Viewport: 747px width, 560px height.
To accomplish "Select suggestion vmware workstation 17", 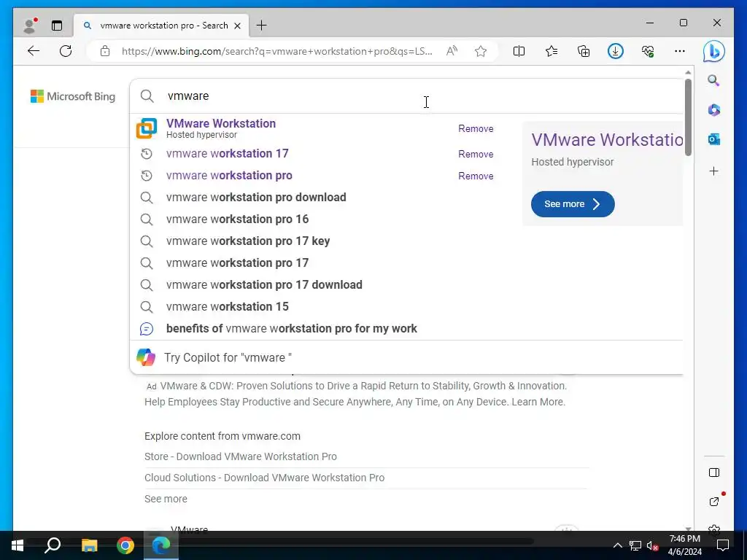I will point(228,153).
